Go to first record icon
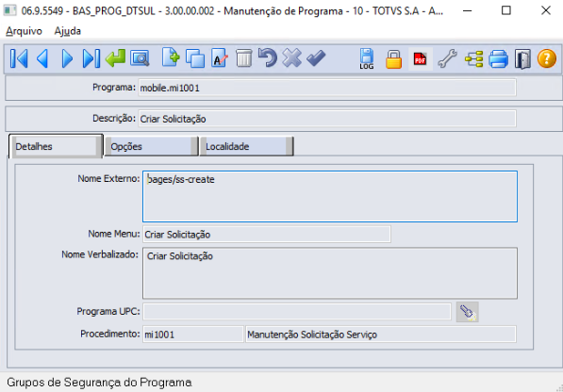563x392 pixels. click(x=19, y=58)
